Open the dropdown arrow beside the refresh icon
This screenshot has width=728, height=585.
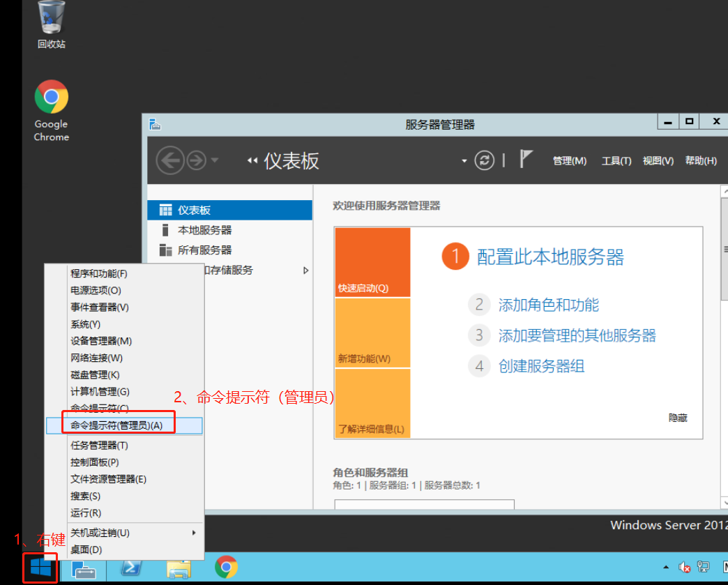click(464, 161)
